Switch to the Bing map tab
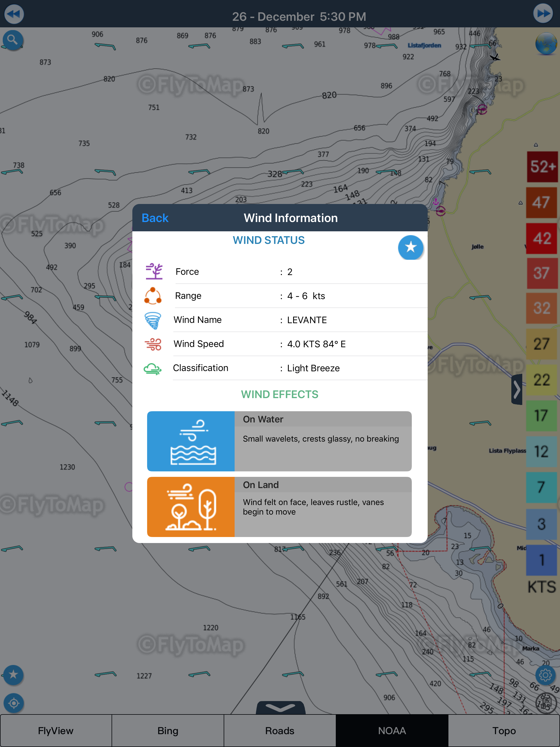Viewport: 560px width, 747px height. (x=168, y=730)
